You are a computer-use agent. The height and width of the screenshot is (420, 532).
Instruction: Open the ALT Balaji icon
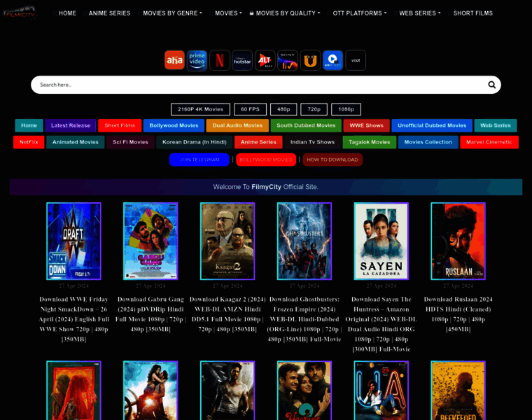click(x=265, y=60)
